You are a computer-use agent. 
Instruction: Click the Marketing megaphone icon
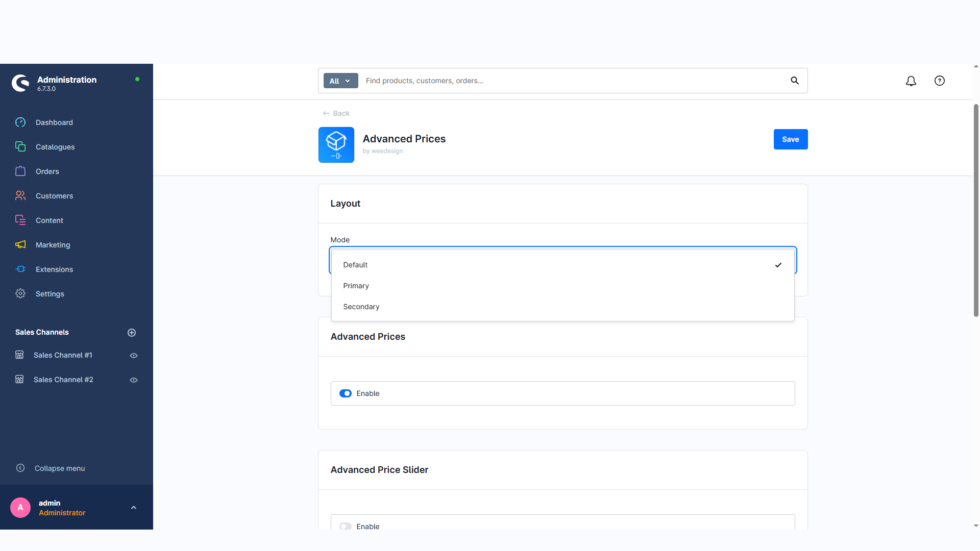pos(20,245)
